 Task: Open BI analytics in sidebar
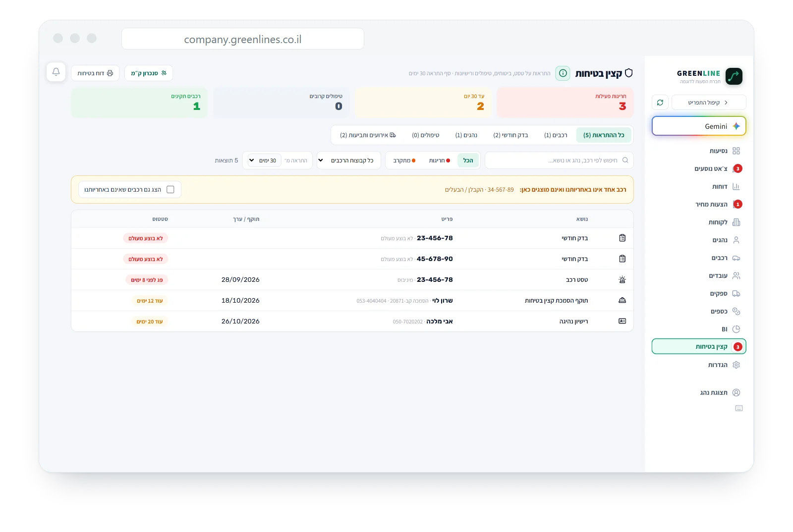click(x=699, y=329)
